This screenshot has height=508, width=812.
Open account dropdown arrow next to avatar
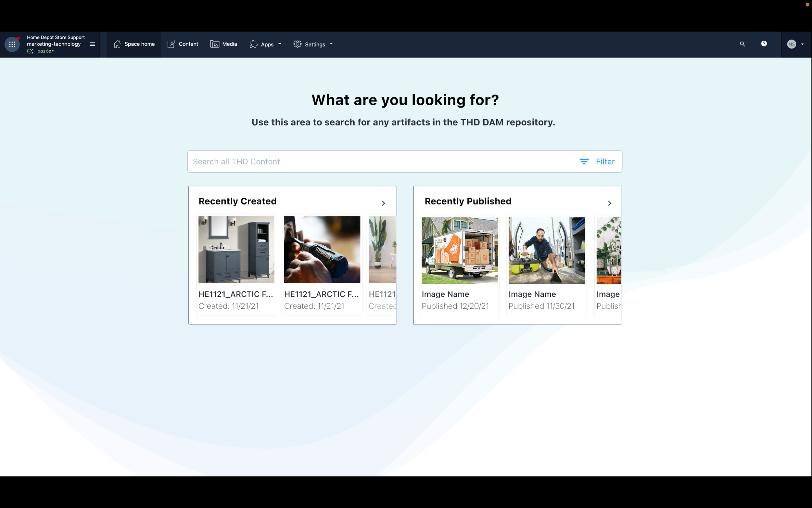(x=802, y=44)
